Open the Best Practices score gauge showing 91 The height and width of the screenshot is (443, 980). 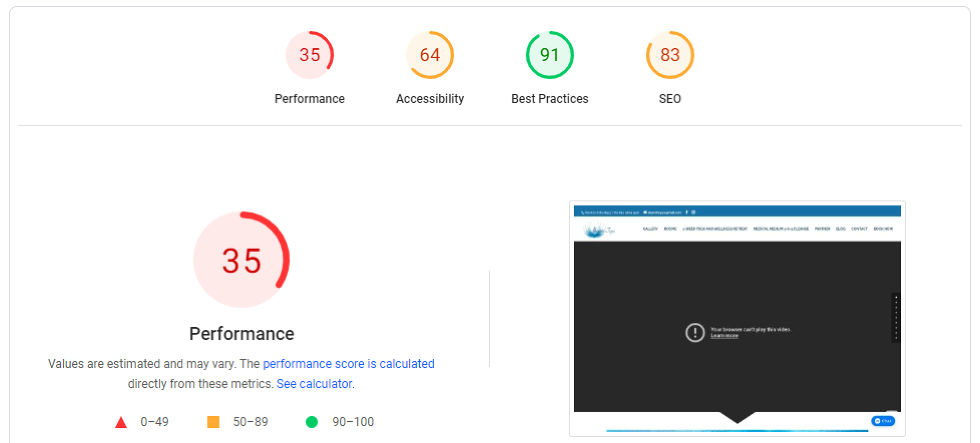pyautogui.click(x=550, y=55)
